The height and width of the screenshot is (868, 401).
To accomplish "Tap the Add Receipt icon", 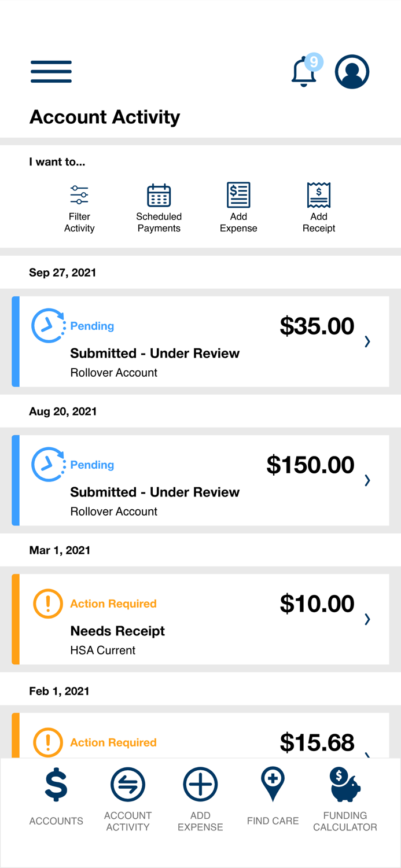I will pos(318,195).
